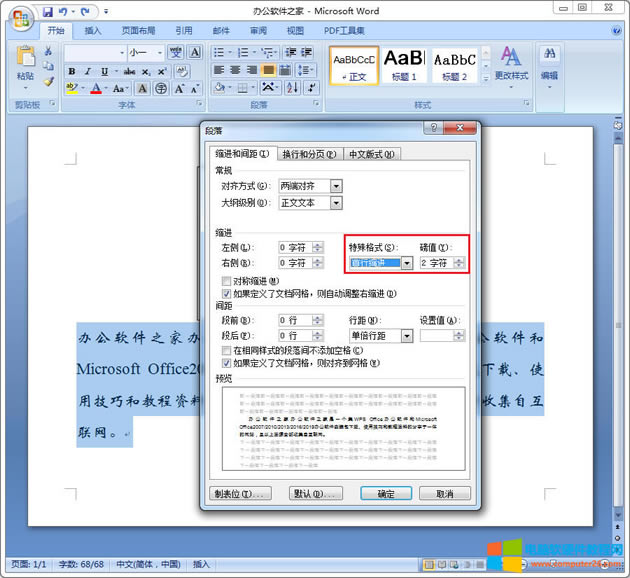Click the Office button logo
This screenshot has width=630, height=578.
click(20, 18)
